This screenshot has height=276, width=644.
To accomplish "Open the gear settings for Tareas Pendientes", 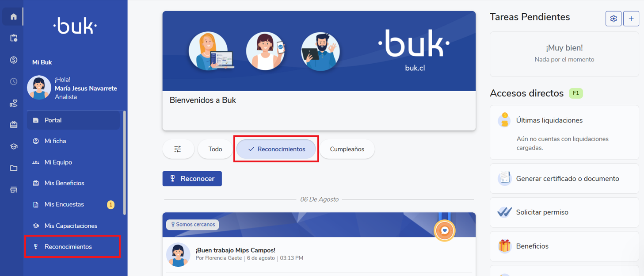I will click(x=614, y=19).
